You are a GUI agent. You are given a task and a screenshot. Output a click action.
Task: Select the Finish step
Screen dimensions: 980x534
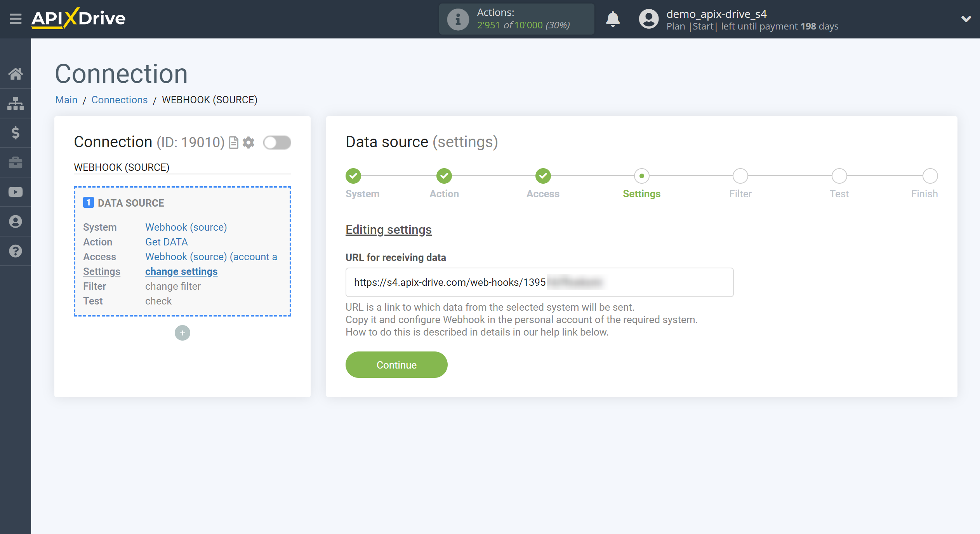[x=930, y=176]
